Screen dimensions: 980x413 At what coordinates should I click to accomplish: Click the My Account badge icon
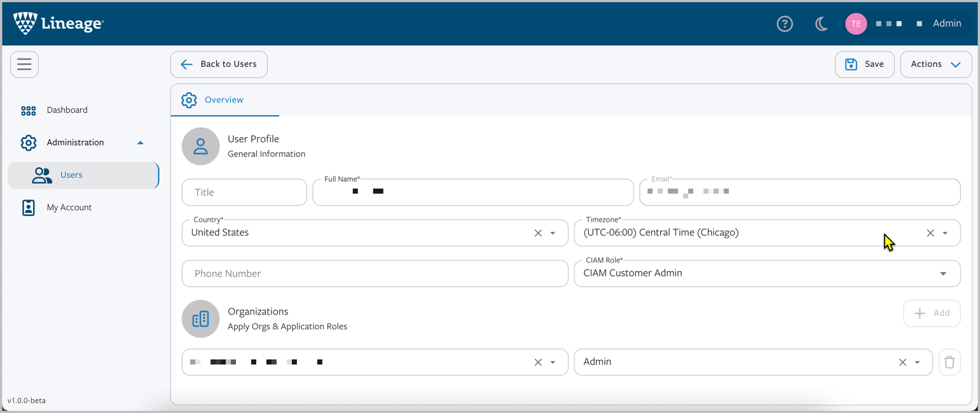coord(28,207)
